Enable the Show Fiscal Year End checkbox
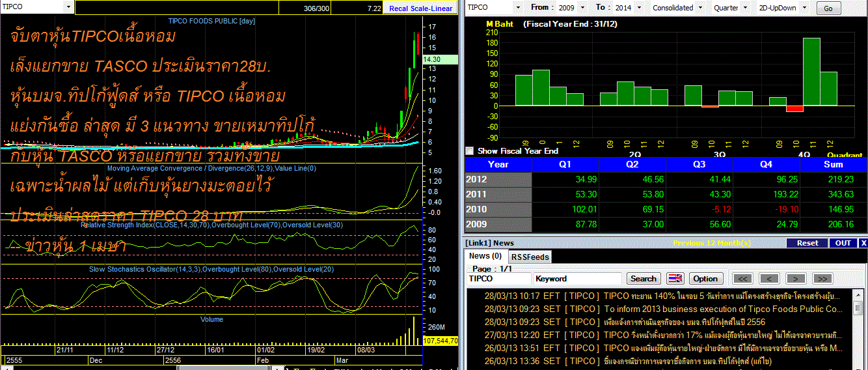This screenshot has height=370, width=868. coord(470,150)
